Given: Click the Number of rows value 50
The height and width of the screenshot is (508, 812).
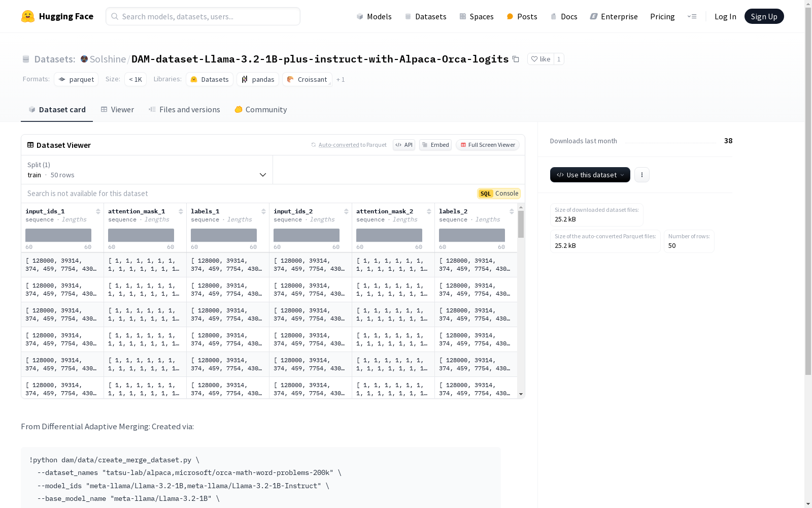Looking at the screenshot, I should (x=672, y=245).
